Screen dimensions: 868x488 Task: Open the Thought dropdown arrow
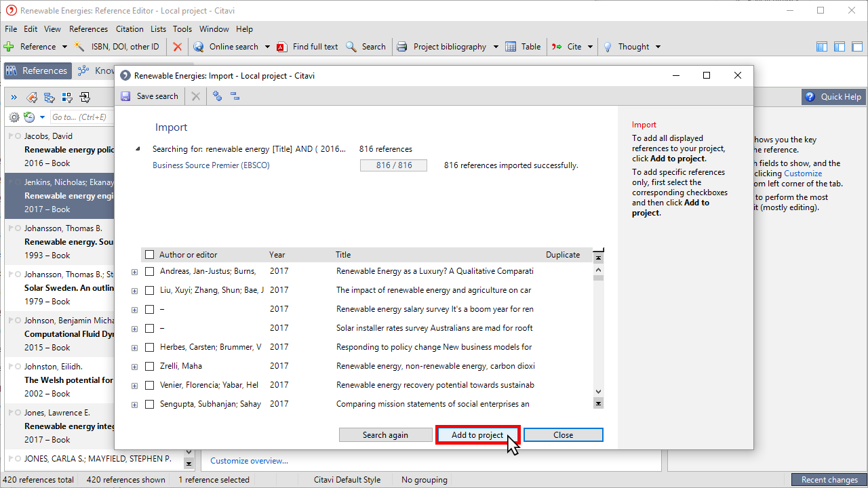pyautogui.click(x=658, y=47)
